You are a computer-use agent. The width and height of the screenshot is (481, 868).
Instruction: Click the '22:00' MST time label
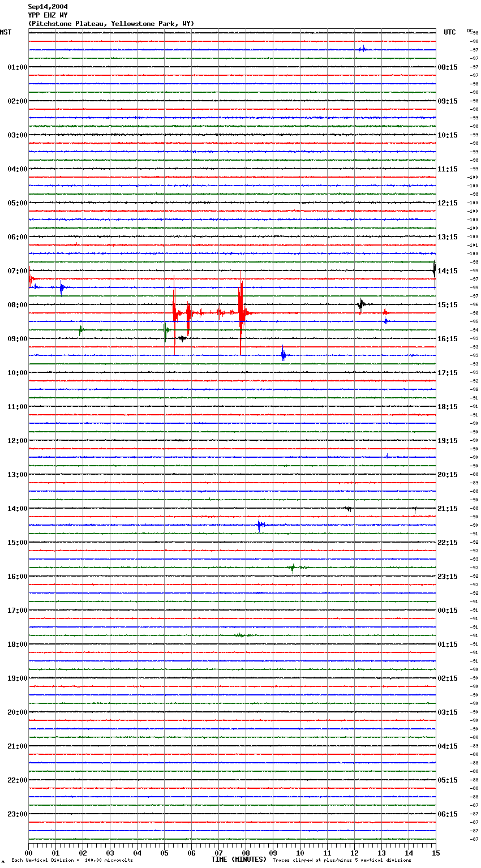(x=17, y=780)
